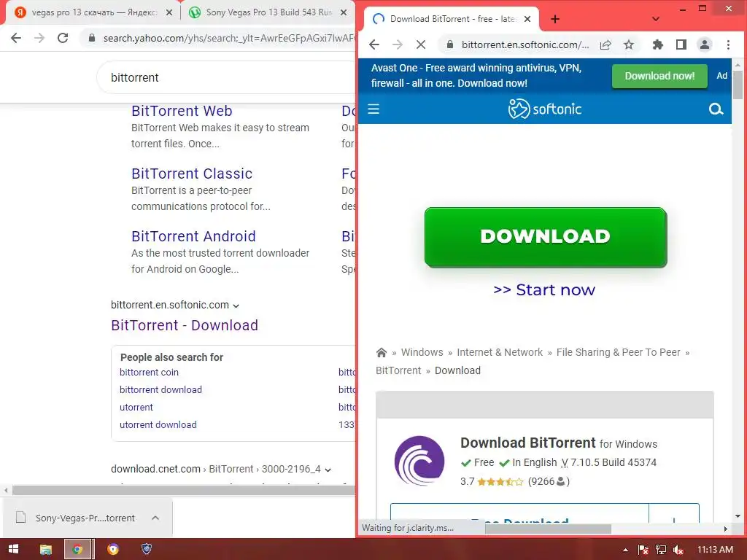Close the vegas pro 13 Yandex tab
This screenshot has width=747, height=560.
[169, 13]
